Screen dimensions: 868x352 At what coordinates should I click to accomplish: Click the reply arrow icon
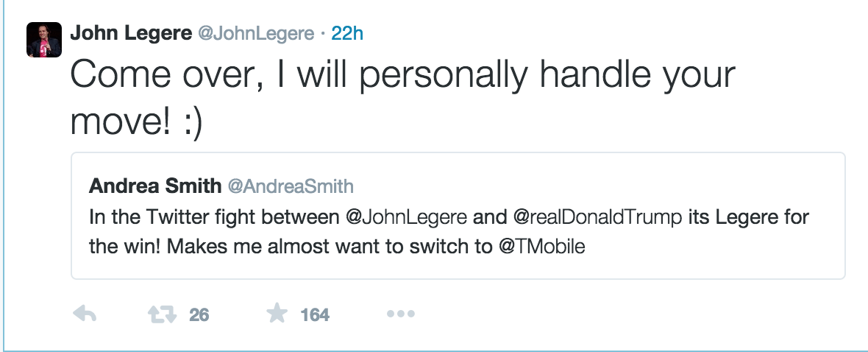[x=85, y=314]
